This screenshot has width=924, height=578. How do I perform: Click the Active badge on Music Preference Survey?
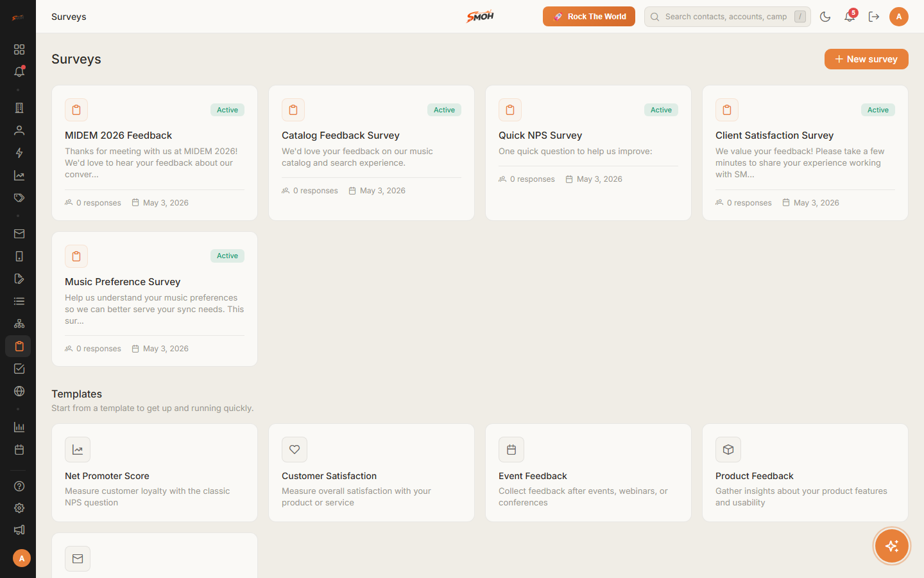(227, 256)
